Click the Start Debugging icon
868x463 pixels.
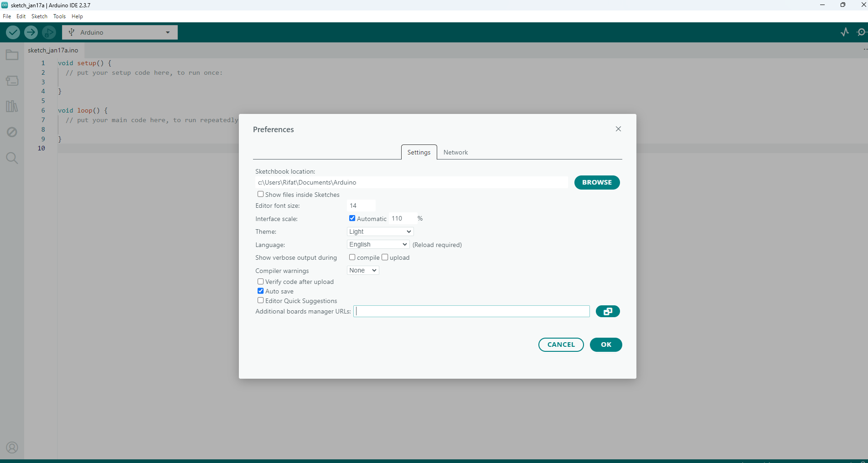[49, 32]
